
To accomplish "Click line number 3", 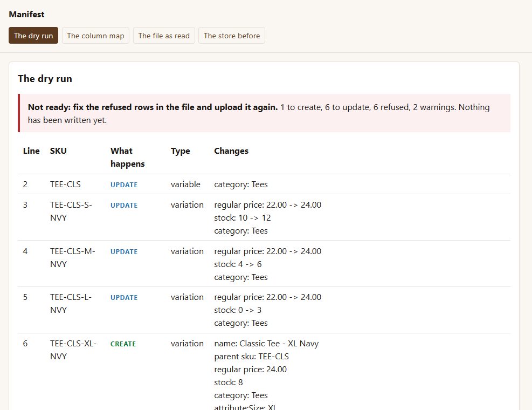I will (x=25, y=205).
